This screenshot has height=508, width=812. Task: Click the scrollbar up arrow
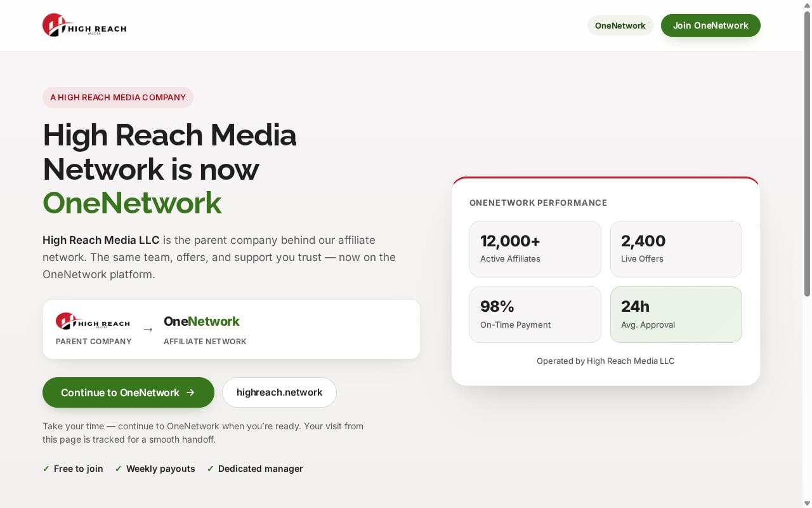(x=807, y=4)
